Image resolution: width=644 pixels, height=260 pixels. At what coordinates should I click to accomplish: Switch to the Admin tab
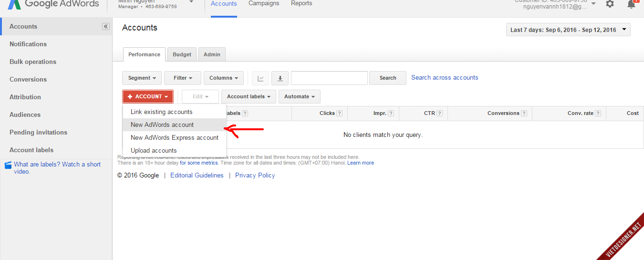[212, 54]
